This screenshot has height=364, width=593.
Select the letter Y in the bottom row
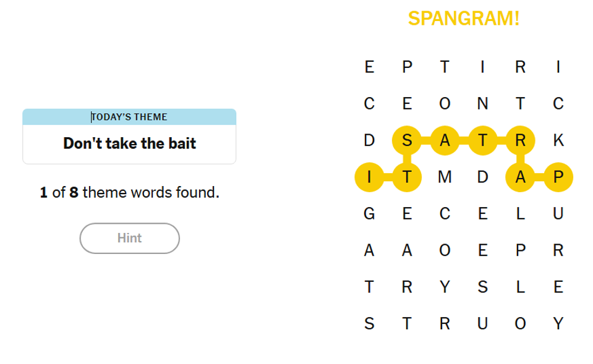(x=558, y=323)
